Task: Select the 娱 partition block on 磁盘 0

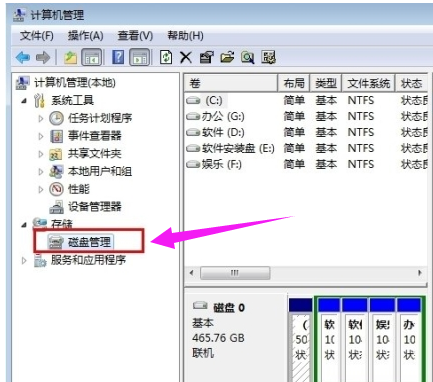Action: click(x=382, y=340)
